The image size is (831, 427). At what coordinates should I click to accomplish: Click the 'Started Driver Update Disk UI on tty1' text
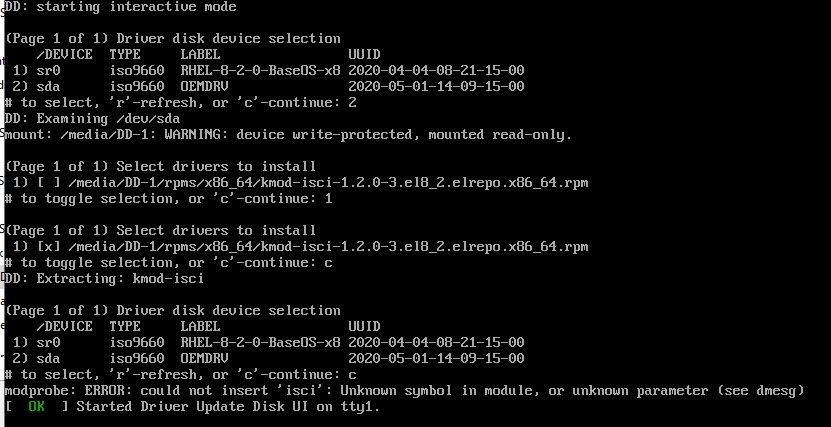pyautogui.click(x=228, y=407)
